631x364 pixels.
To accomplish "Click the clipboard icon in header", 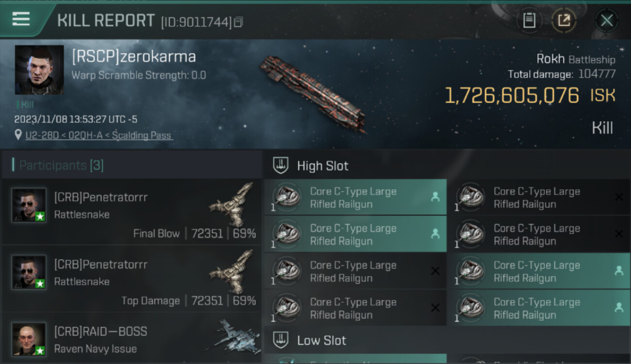I will pos(529,20).
